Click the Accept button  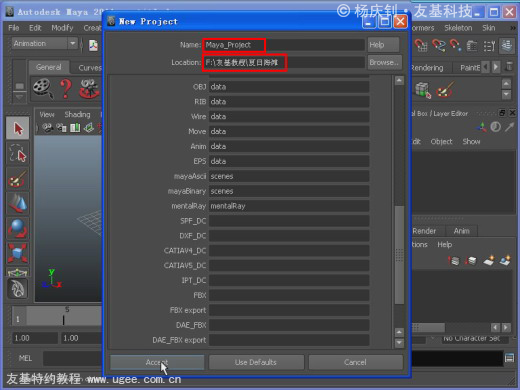(x=157, y=362)
